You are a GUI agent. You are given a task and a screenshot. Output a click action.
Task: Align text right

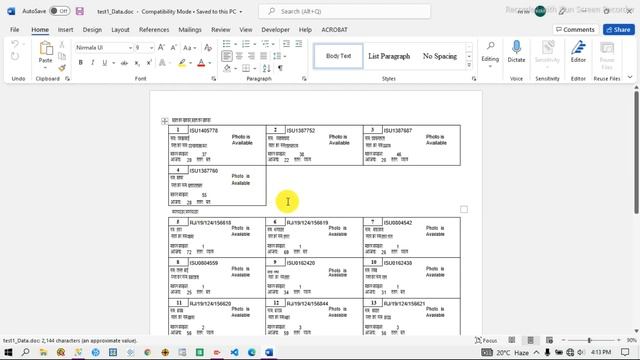(251, 56)
